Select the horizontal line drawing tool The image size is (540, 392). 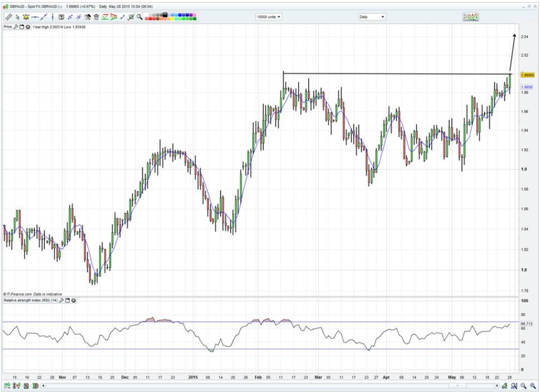tap(35, 17)
